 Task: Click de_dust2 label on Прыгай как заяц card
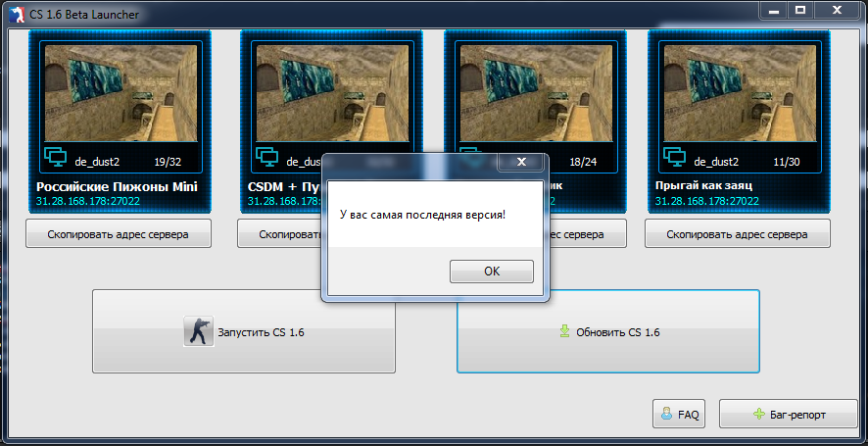(x=716, y=163)
